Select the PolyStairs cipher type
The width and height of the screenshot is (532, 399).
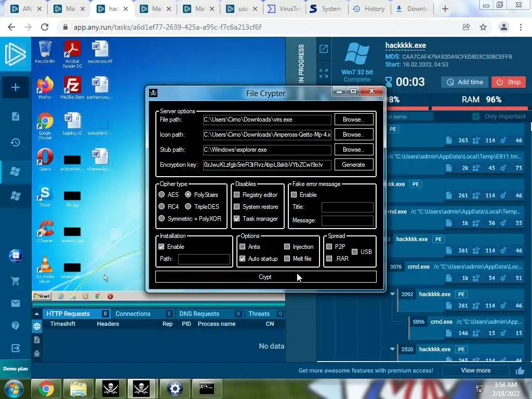tap(188, 194)
